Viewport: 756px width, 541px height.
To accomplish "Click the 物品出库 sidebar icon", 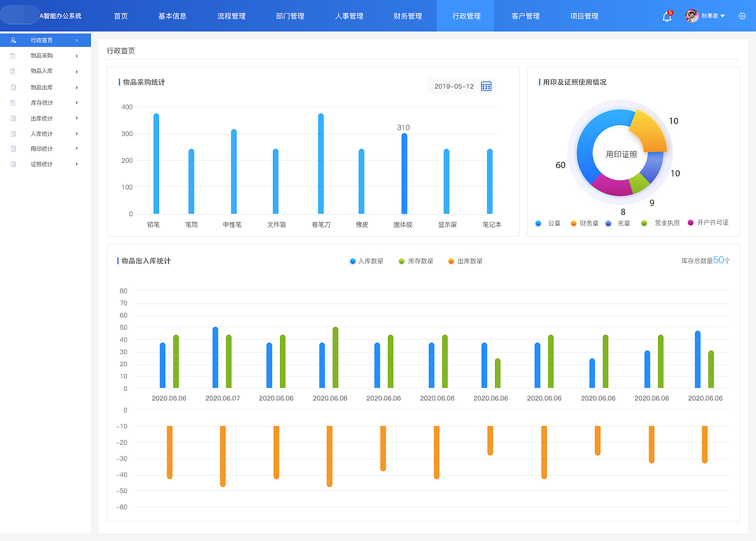I will tap(13, 87).
